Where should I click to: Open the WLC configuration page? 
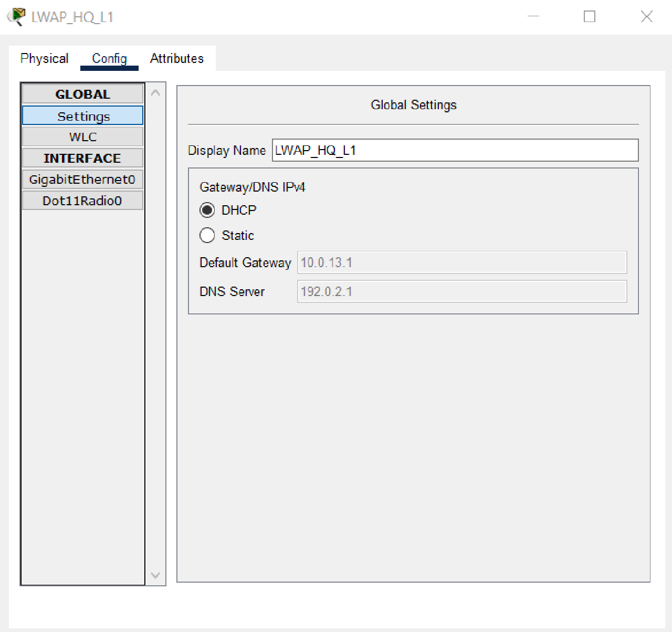[82, 136]
